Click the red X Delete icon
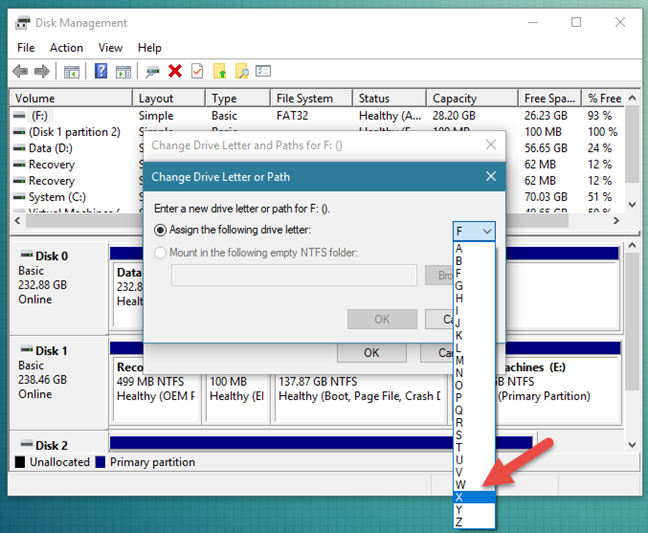Viewport: 648px width, 533px height. (x=175, y=71)
